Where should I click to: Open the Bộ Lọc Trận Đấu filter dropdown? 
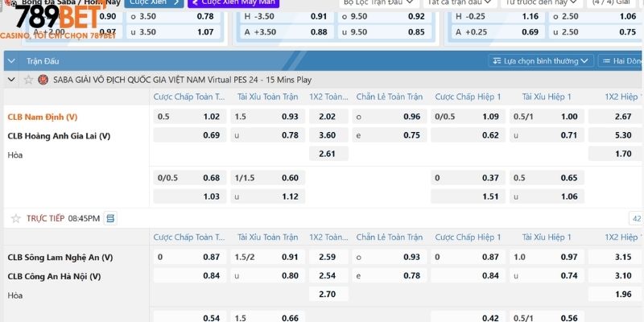click(378, 2)
